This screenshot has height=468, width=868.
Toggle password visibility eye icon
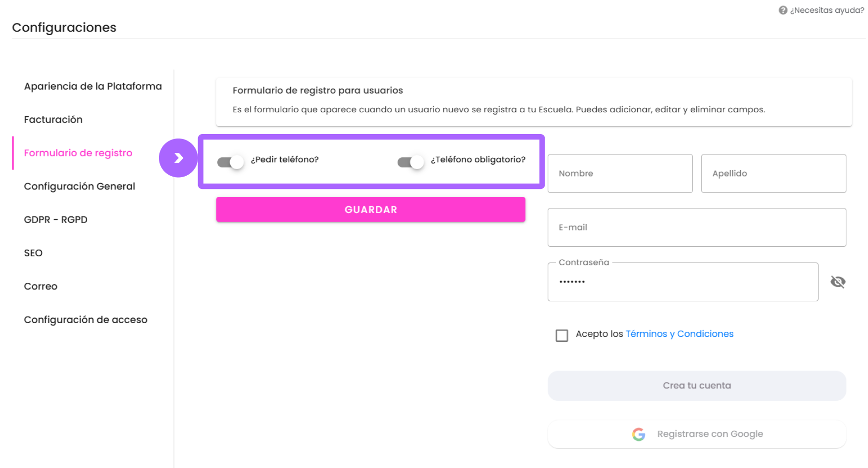click(838, 282)
